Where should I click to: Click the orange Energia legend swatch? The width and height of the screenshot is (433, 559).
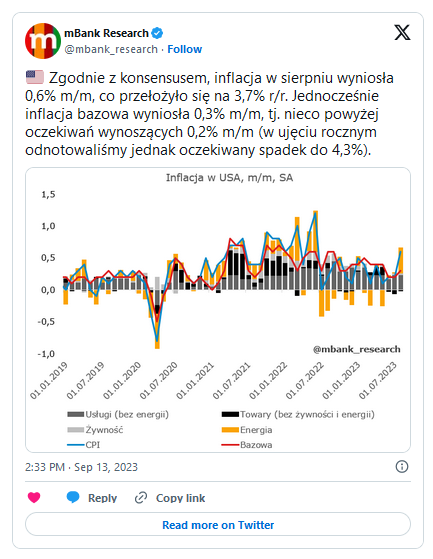click(x=230, y=430)
